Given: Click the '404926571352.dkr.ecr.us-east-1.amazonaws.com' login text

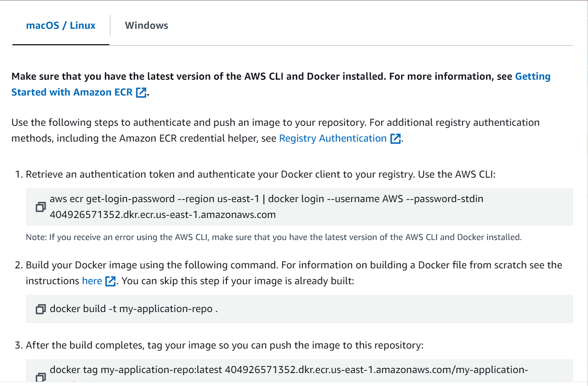Looking at the screenshot, I should 163,215.
